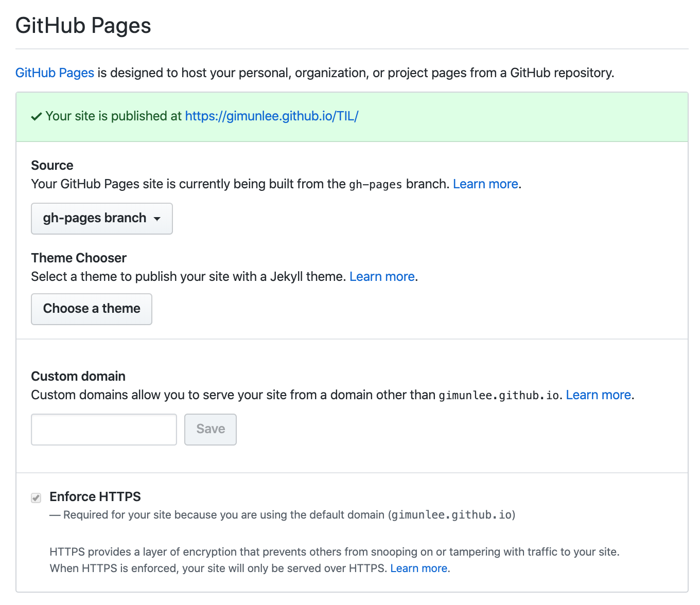The image size is (700, 605).
Task: Click the GitHub Pages page heading
Action: coord(83,26)
